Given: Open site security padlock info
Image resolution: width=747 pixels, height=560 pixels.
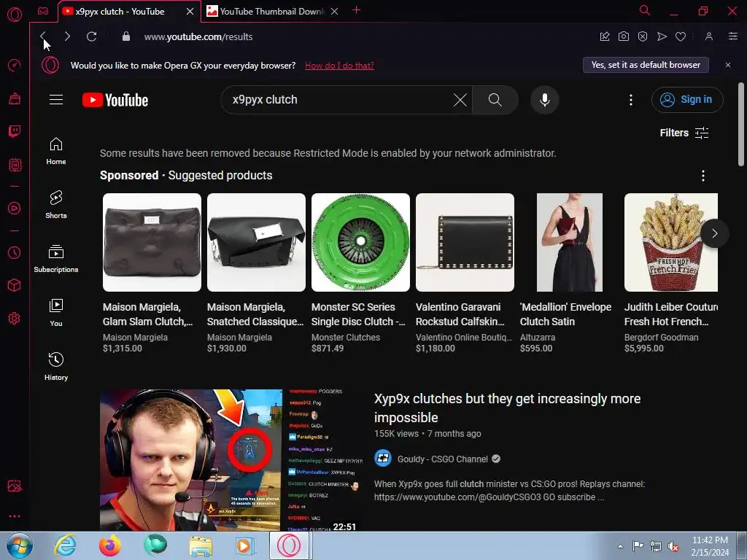Looking at the screenshot, I should tap(126, 36).
